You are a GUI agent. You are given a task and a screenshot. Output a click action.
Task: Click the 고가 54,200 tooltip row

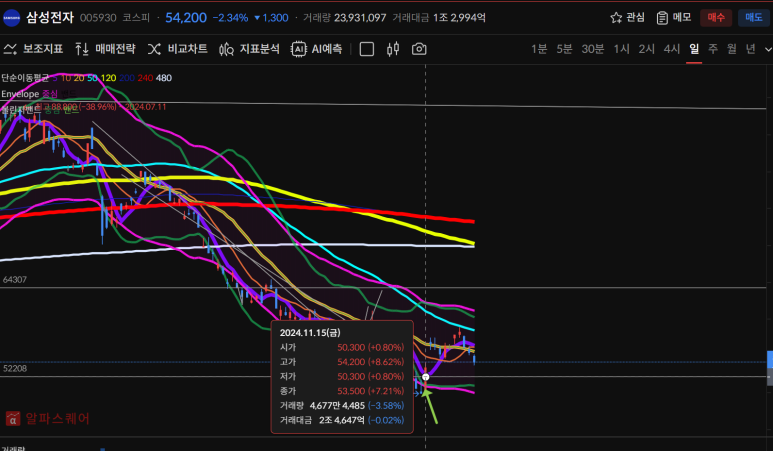click(342, 362)
